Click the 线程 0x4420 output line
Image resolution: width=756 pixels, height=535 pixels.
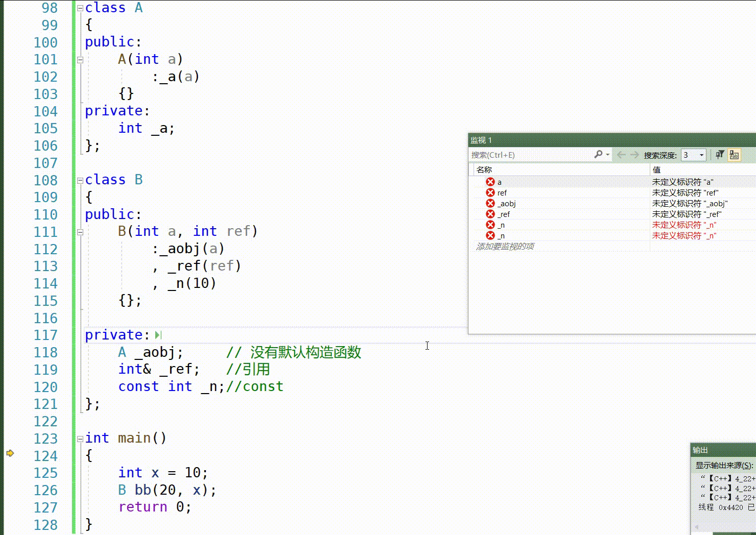pos(726,507)
